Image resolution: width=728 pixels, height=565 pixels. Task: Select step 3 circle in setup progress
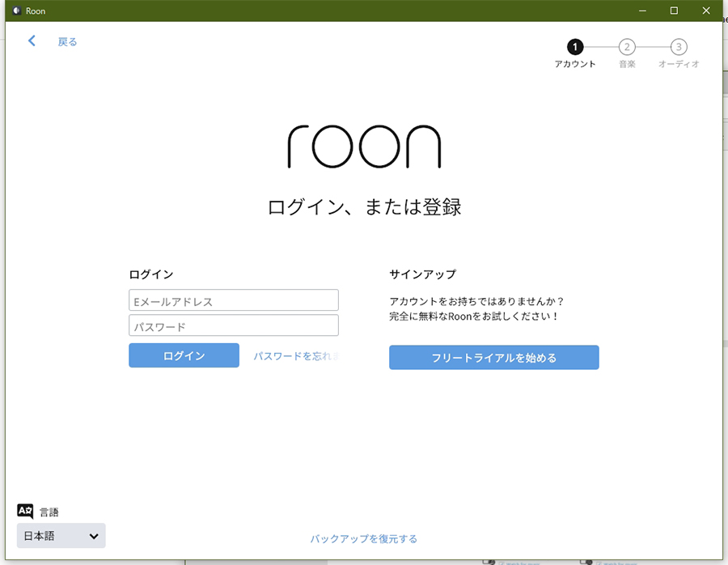(x=679, y=47)
